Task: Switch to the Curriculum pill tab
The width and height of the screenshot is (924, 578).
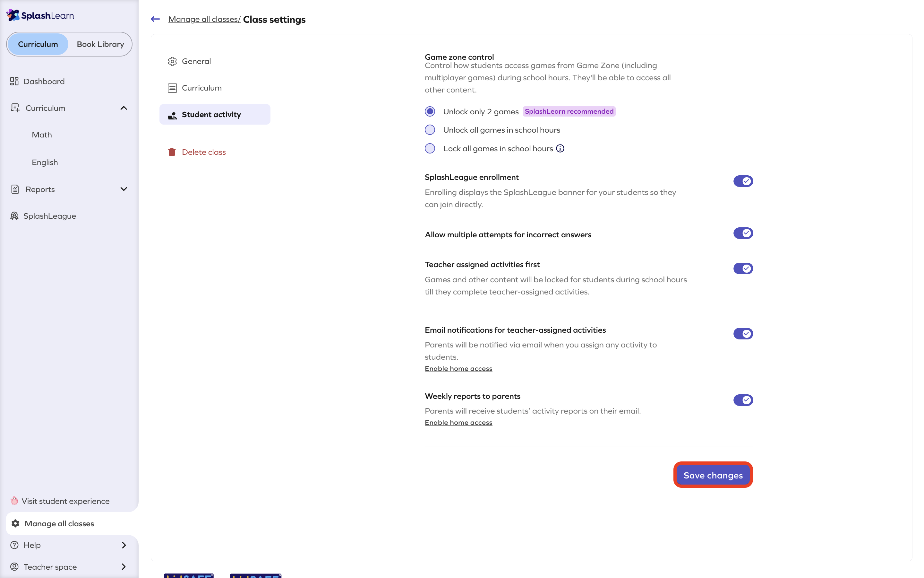Action: click(x=38, y=44)
